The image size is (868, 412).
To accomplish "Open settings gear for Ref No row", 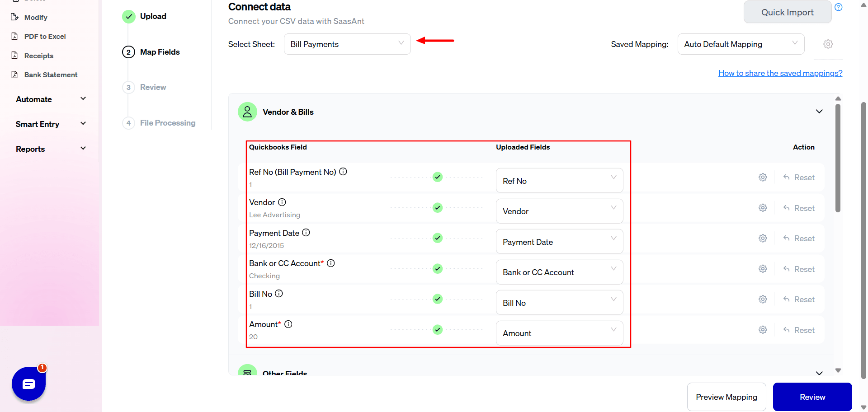I will [x=763, y=178].
